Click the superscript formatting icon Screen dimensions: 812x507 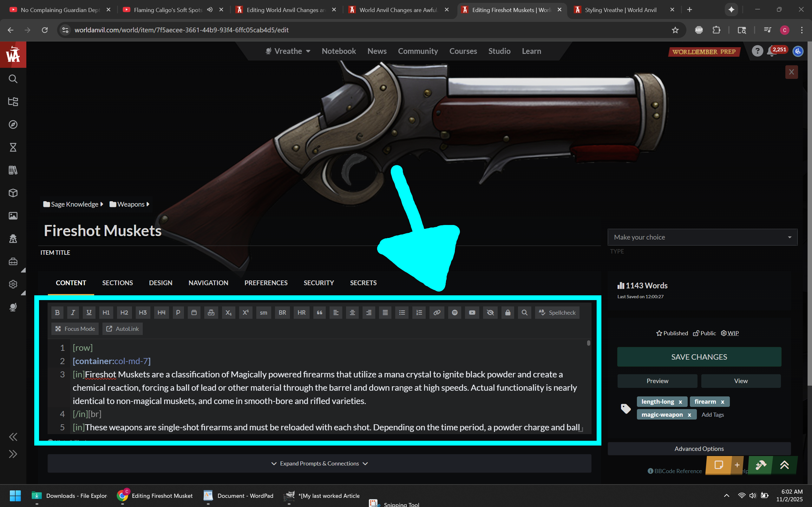pyautogui.click(x=246, y=312)
